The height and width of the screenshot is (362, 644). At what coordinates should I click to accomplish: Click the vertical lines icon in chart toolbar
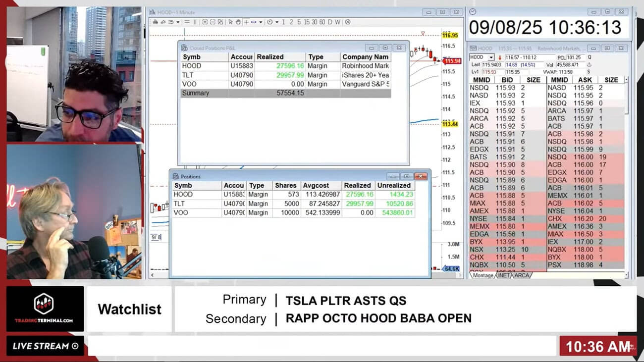195,22
